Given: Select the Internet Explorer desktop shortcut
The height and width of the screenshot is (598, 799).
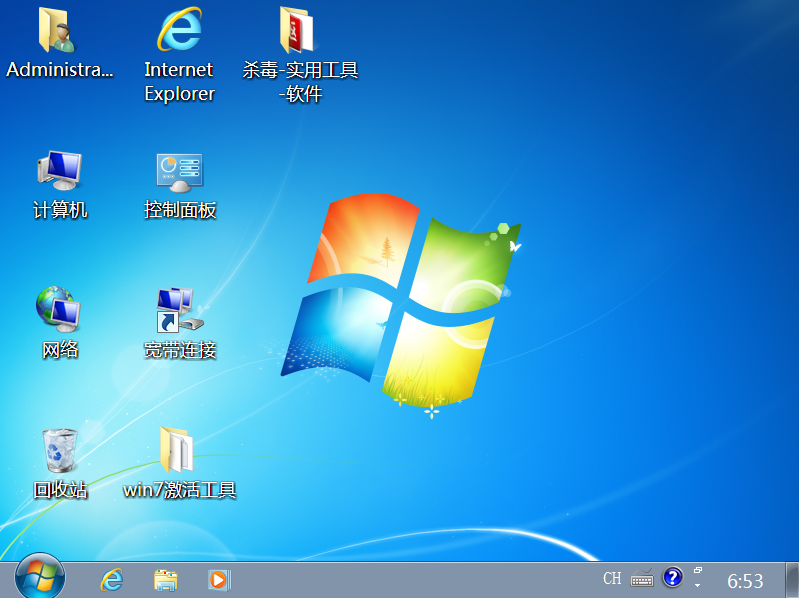Looking at the screenshot, I should (179, 31).
